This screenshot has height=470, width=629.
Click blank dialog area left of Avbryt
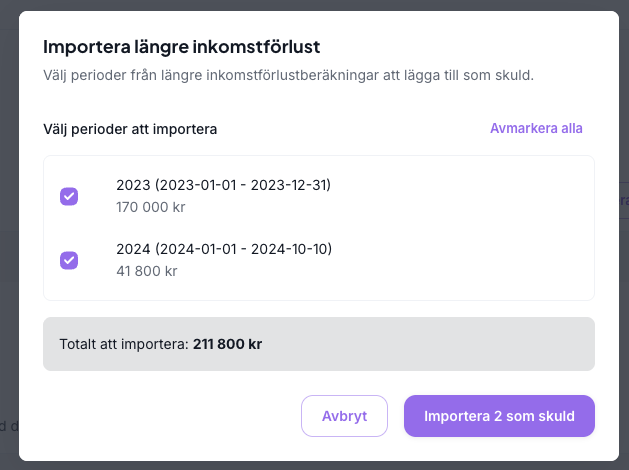pos(160,416)
